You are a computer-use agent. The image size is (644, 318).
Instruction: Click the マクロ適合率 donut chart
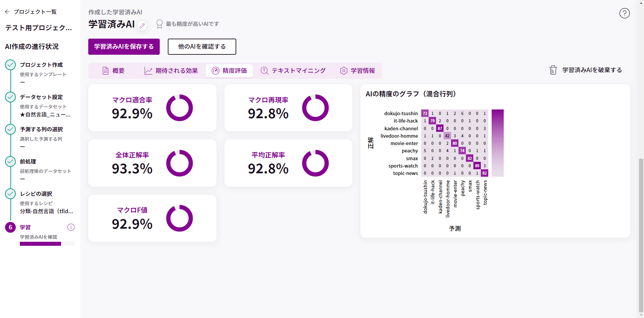[x=180, y=108]
